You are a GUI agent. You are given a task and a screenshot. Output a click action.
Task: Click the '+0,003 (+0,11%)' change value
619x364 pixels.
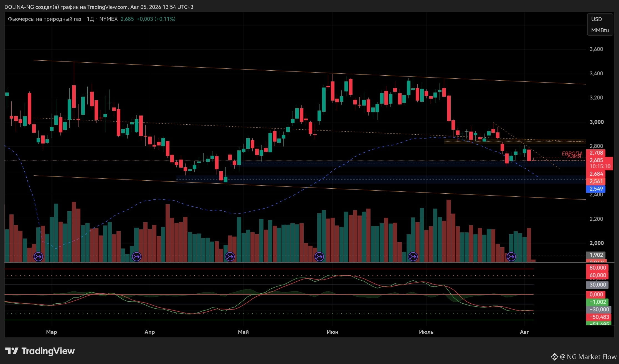coord(156,19)
